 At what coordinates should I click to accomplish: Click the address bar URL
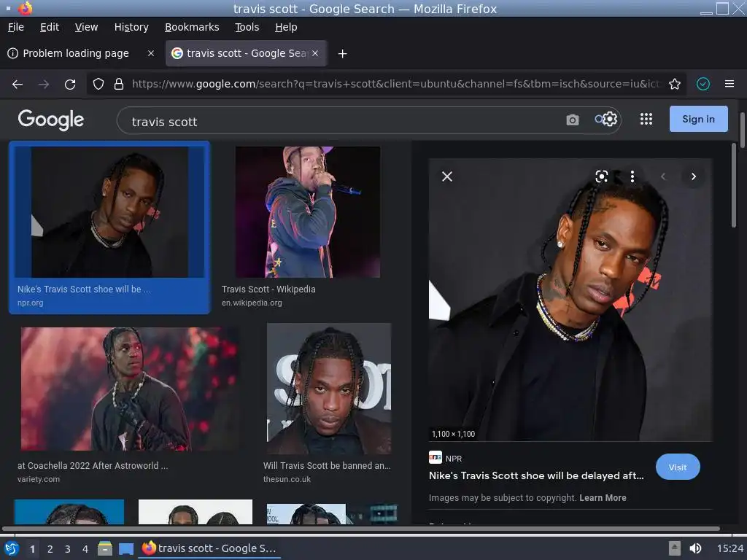[x=395, y=85]
